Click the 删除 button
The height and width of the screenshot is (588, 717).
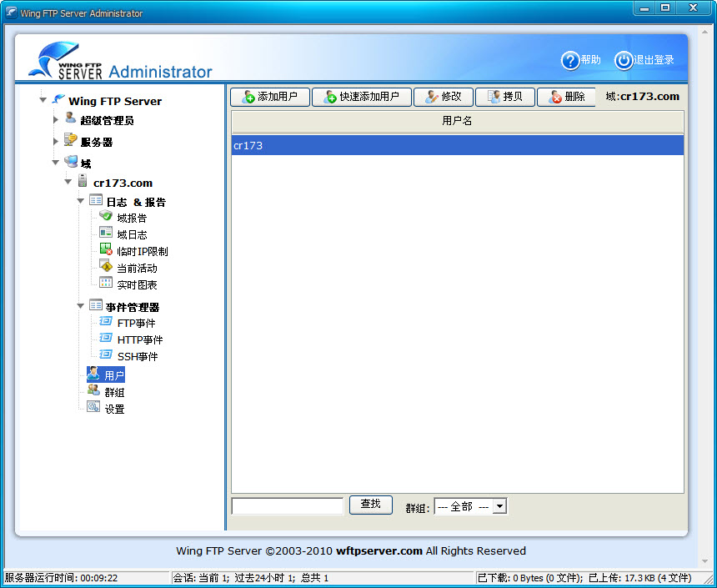567,97
